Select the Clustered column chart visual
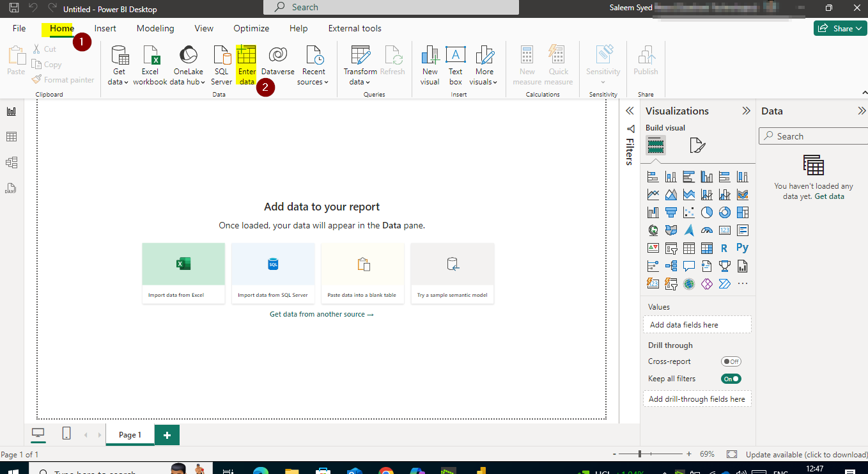The image size is (868, 474). (706, 177)
